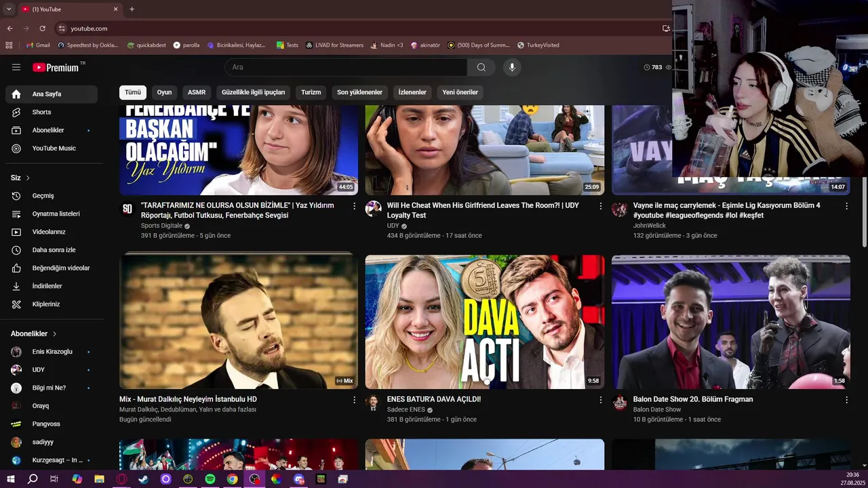Image resolution: width=868 pixels, height=488 pixels.
Task: Select the Yeni öneriler chip
Action: click(x=460, y=92)
